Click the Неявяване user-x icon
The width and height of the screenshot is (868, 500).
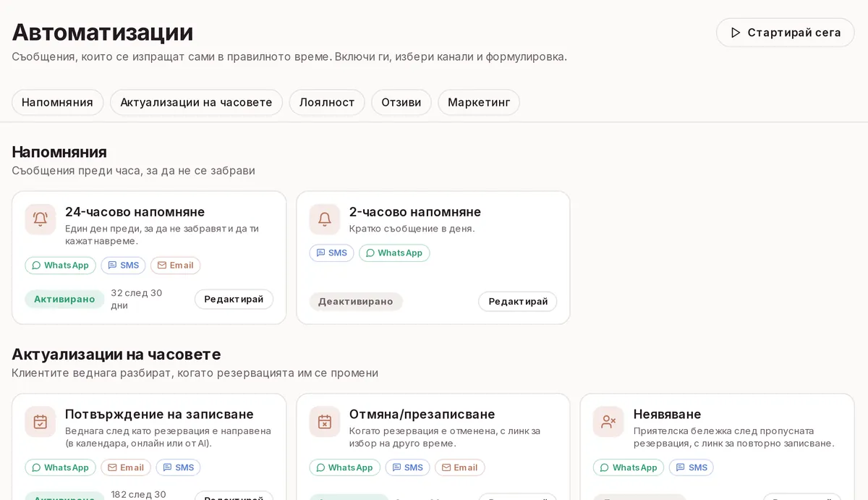click(x=608, y=422)
